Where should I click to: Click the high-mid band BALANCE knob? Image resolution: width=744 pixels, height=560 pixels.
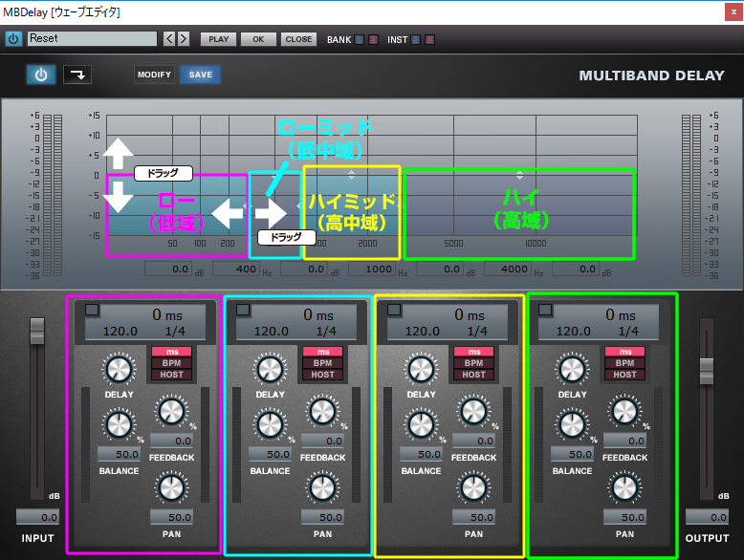coord(421,424)
